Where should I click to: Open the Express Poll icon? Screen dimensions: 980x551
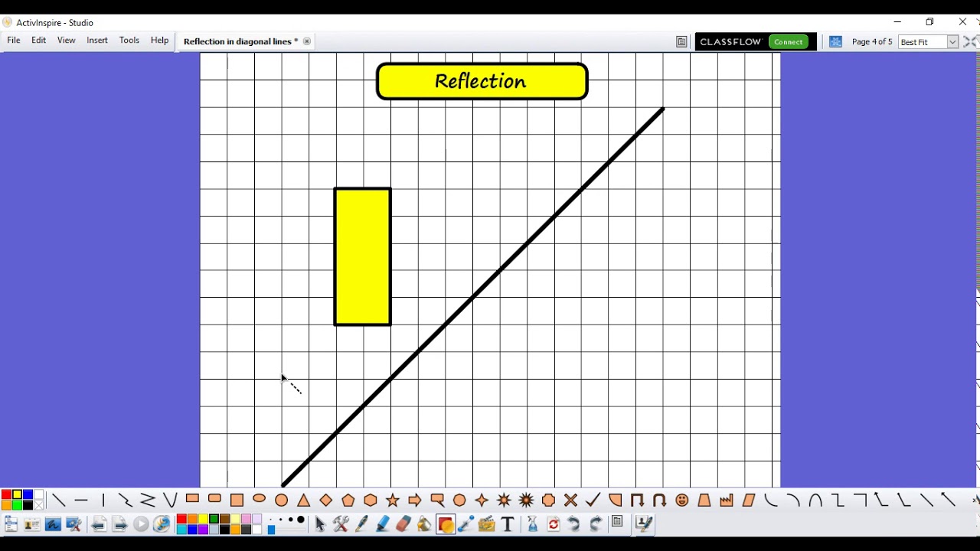point(162,524)
